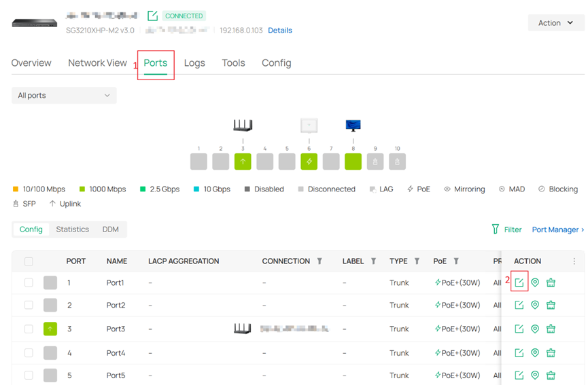Open the edit icon next to device name

[152, 16]
